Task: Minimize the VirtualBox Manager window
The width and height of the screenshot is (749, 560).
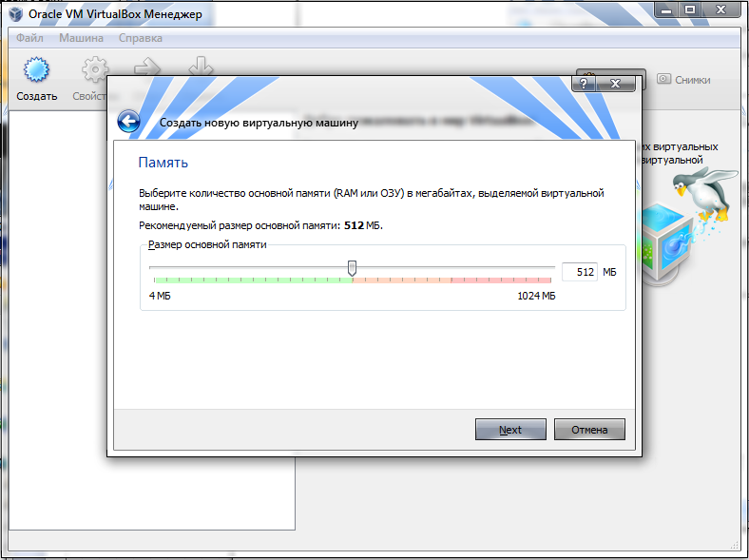Action: pos(667,10)
